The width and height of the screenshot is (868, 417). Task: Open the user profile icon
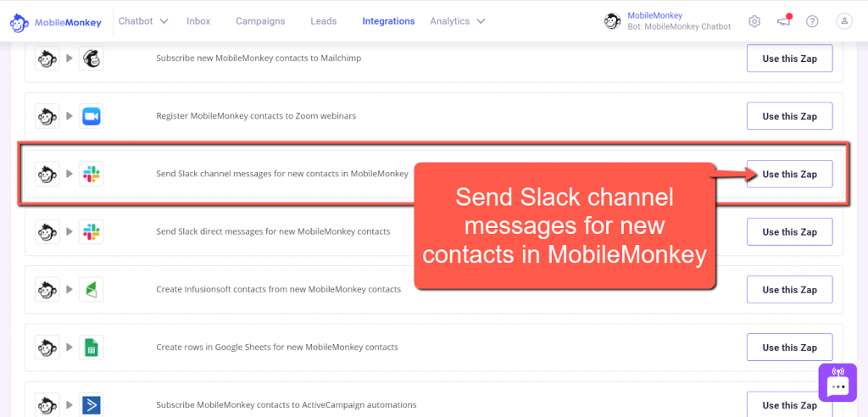(x=843, y=21)
